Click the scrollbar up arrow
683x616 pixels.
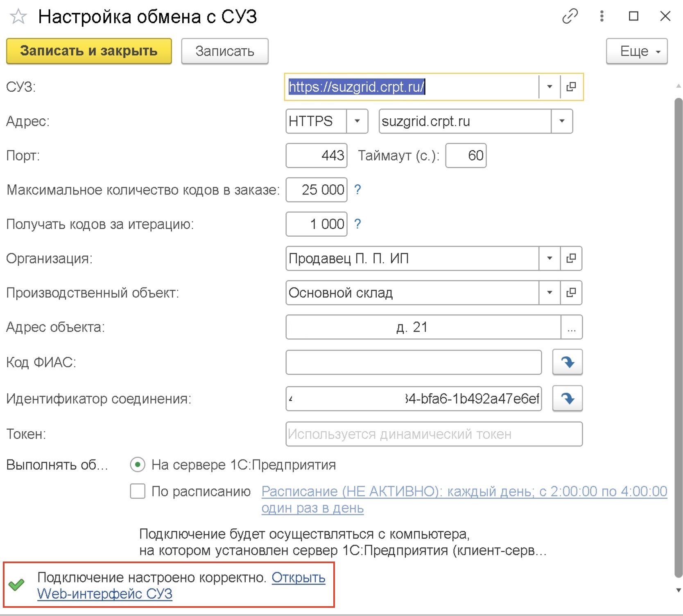click(x=678, y=86)
